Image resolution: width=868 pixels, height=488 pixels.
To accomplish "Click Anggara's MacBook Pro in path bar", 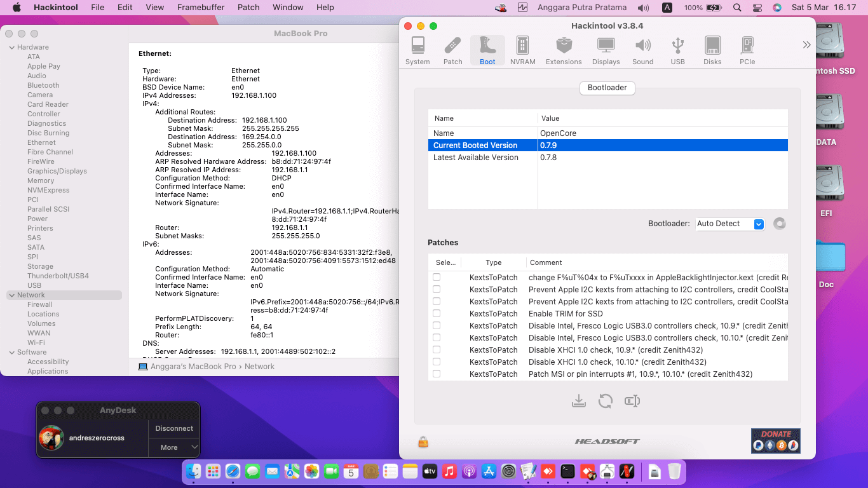I will (193, 367).
